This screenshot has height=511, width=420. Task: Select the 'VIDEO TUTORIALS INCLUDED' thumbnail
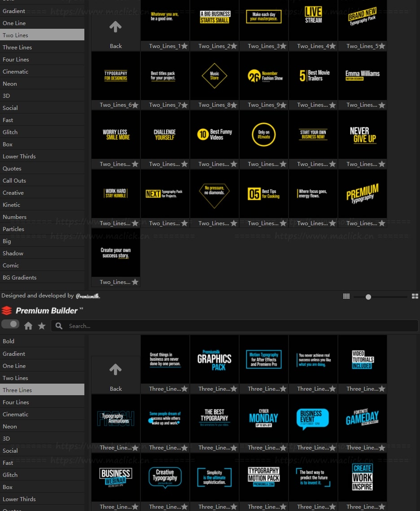pyautogui.click(x=362, y=359)
